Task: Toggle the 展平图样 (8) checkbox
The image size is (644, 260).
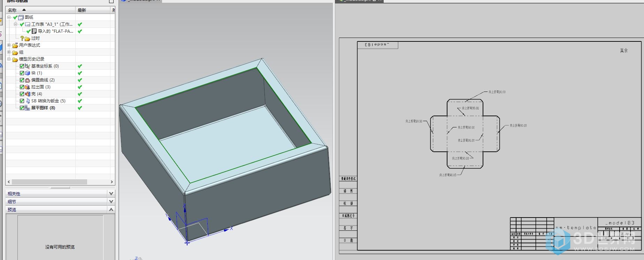Action: point(22,108)
